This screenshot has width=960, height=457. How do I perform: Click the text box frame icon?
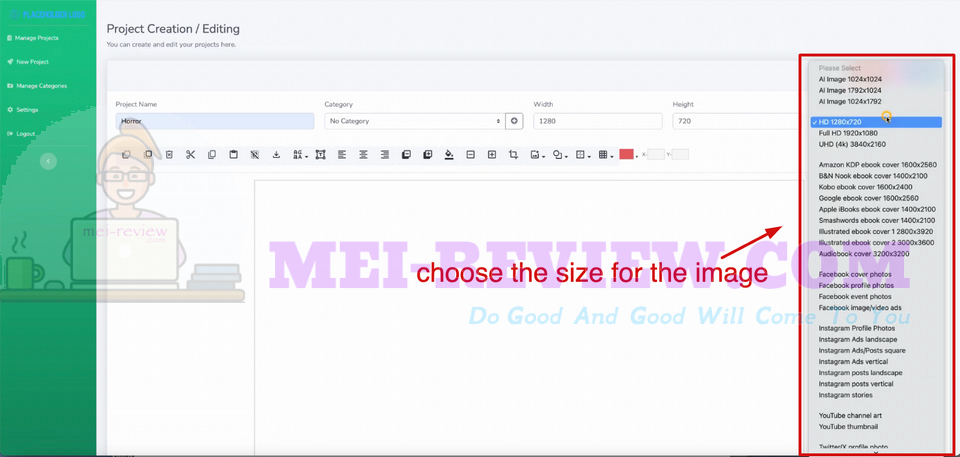coord(320,155)
